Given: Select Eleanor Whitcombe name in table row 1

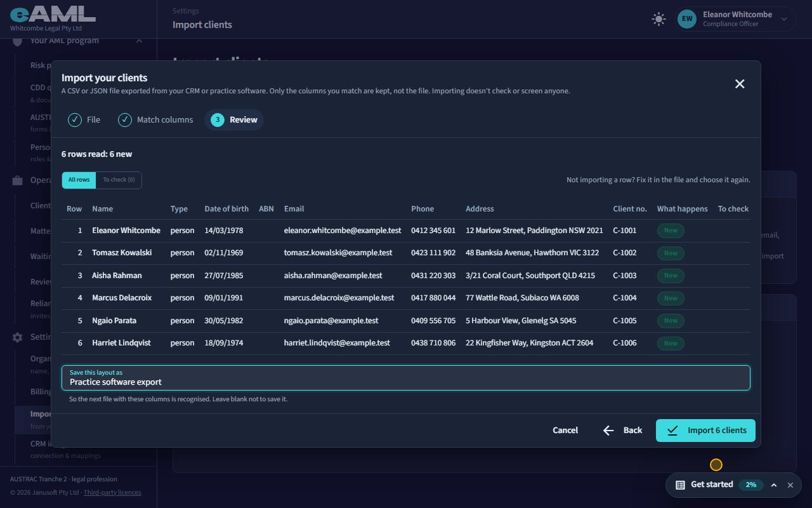Looking at the screenshot, I should point(126,231).
